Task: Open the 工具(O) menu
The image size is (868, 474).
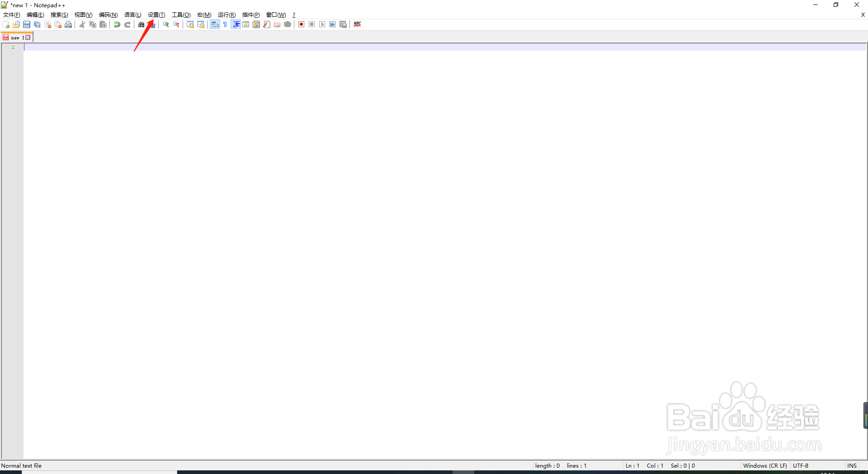Action: (x=181, y=15)
